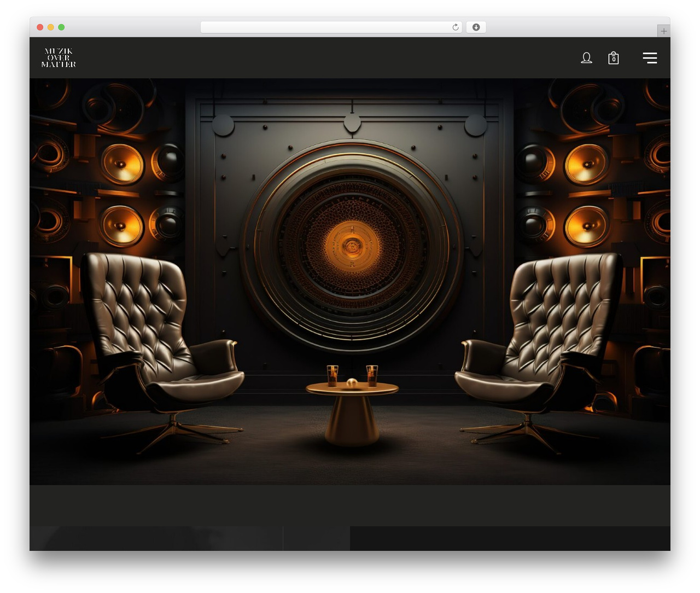
Task: Reload the page in browser bar
Action: point(456,27)
